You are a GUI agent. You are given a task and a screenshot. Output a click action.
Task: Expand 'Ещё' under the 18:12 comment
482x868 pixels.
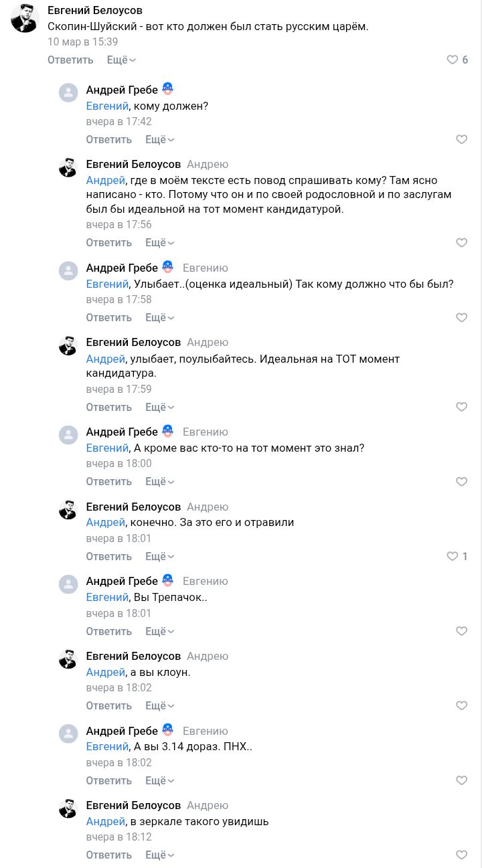159,855
